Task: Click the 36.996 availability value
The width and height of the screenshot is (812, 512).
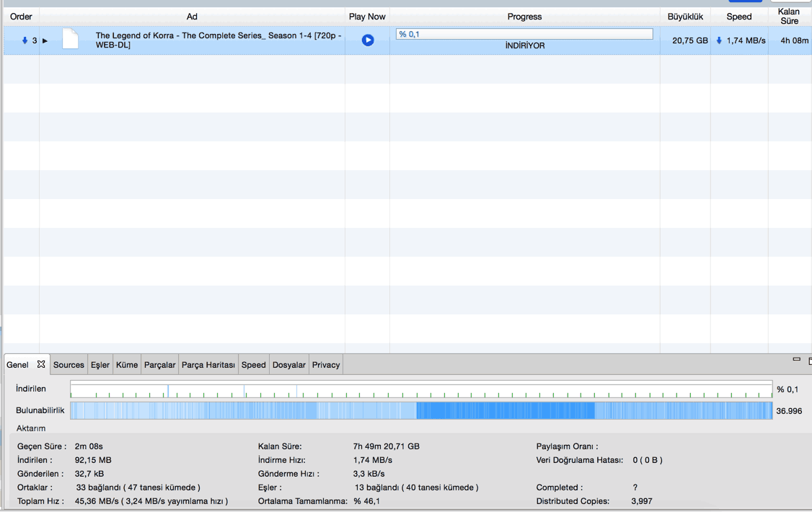Action: [x=789, y=411]
